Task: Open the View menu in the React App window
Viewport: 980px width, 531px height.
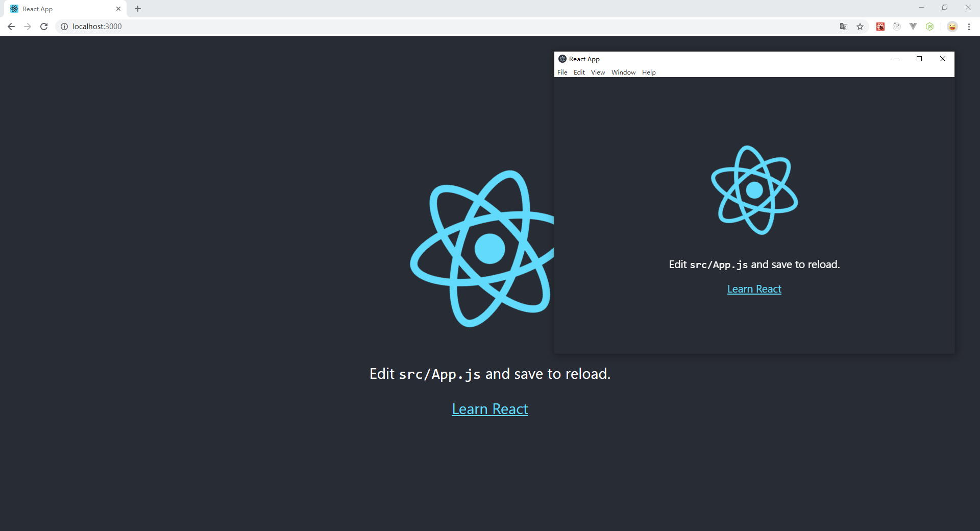Action: tap(598, 73)
